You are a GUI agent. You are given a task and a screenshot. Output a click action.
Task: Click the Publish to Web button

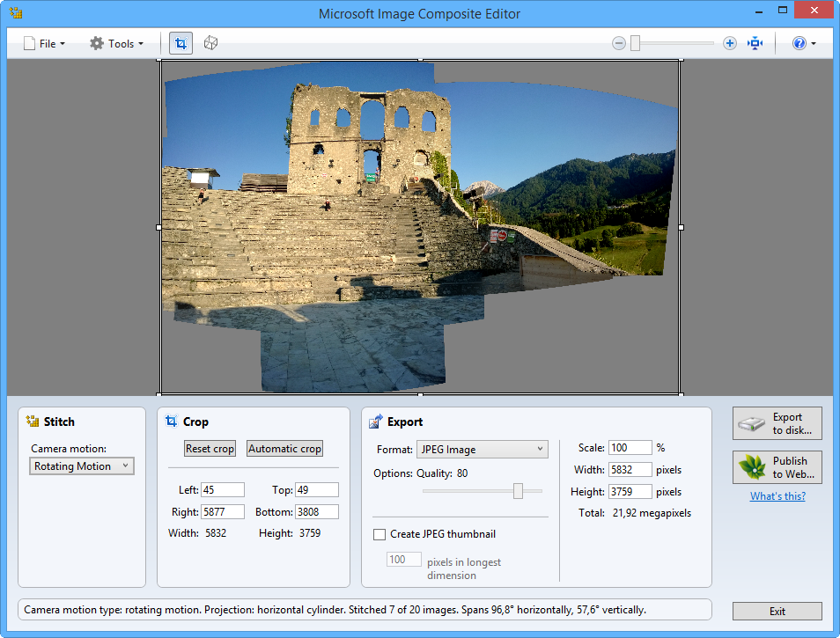[x=777, y=467]
